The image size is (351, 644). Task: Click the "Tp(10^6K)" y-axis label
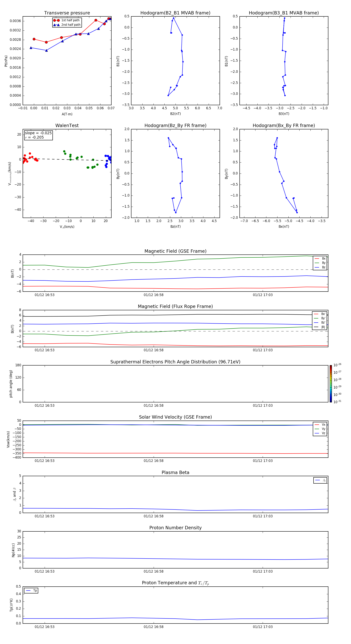[x=11, y=605]
